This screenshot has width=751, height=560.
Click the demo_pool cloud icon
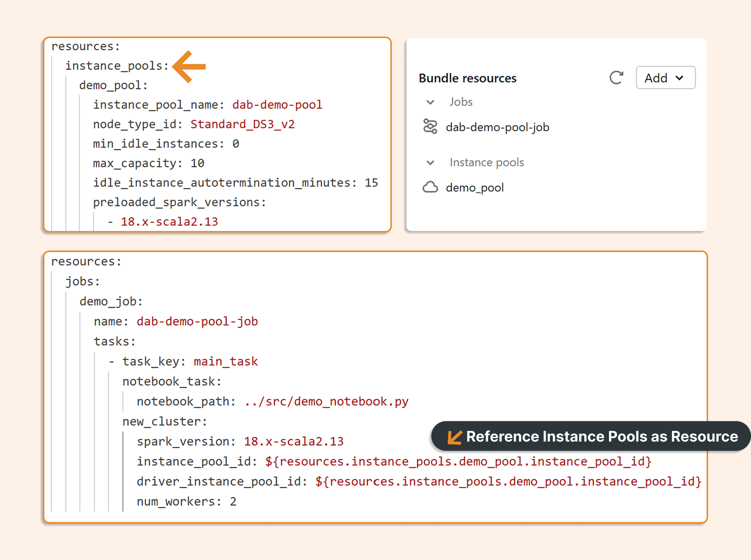click(430, 187)
